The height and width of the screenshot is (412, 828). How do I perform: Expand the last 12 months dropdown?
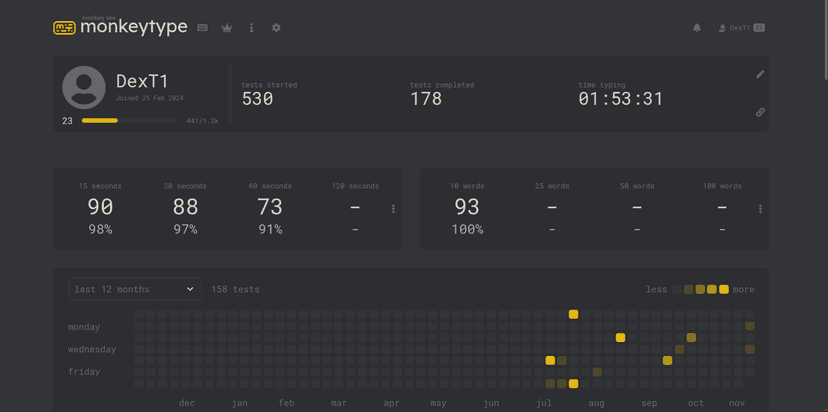[x=135, y=289]
